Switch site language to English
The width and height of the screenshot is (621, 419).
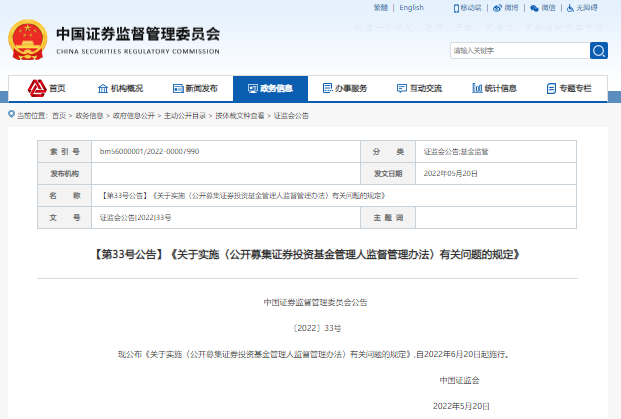pyautogui.click(x=411, y=8)
